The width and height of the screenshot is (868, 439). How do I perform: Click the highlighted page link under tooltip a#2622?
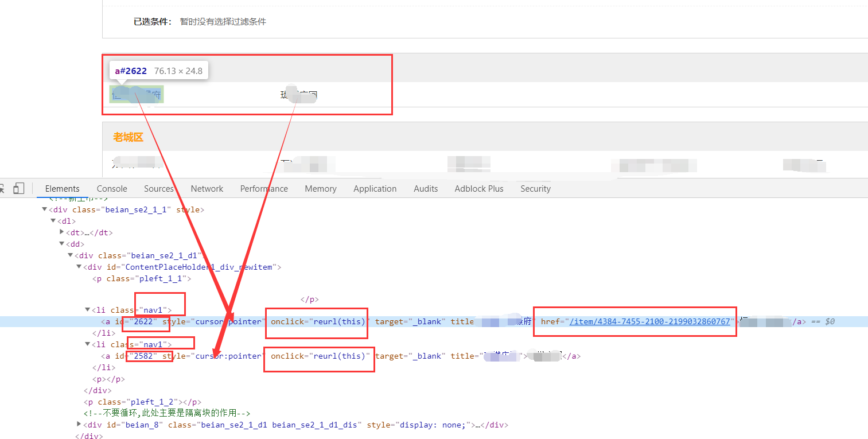[x=137, y=95]
